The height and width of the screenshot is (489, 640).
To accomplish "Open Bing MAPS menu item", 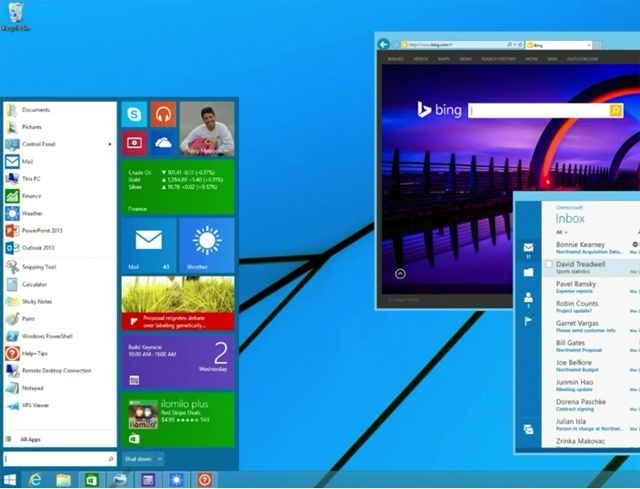I will pos(444,59).
